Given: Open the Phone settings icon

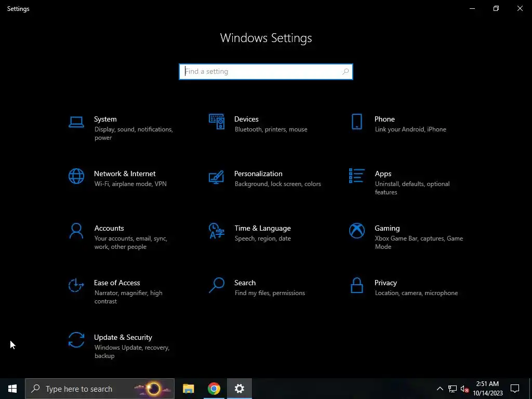Looking at the screenshot, I should point(356,122).
